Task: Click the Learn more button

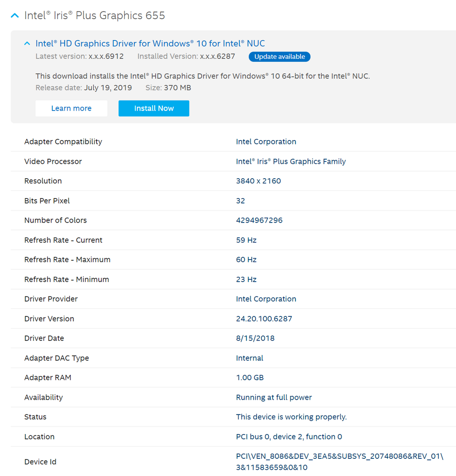Action: [x=71, y=108]
